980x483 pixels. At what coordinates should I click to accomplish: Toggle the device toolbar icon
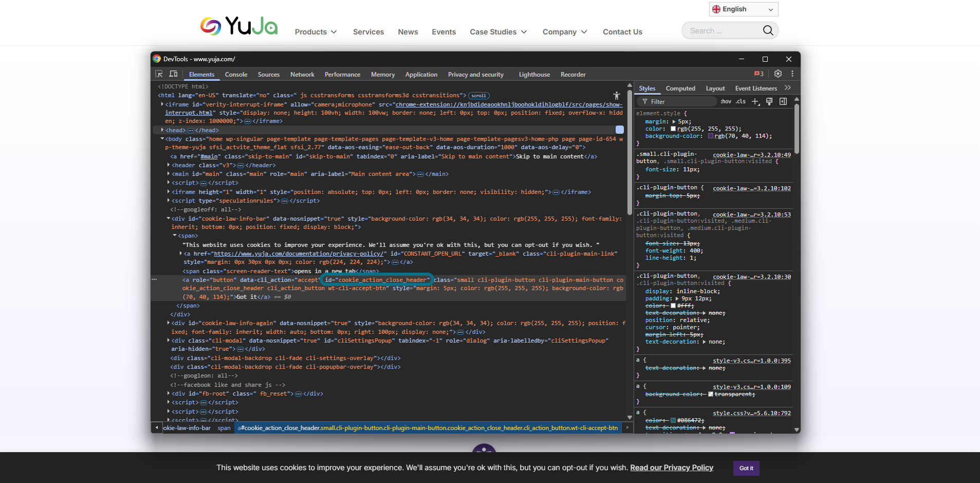(x=173, y=74)
